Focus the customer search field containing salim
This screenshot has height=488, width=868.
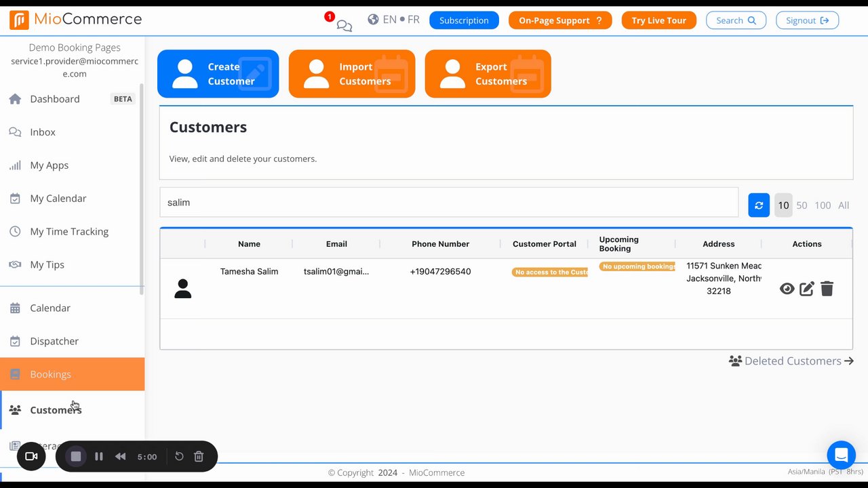point(449,202)
